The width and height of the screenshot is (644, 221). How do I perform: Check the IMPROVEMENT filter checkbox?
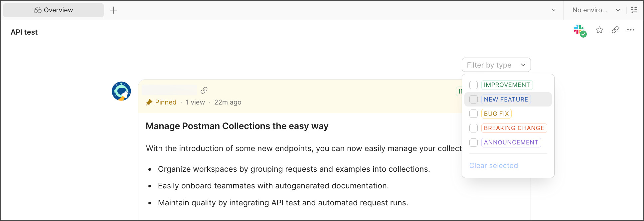(473, 85)
